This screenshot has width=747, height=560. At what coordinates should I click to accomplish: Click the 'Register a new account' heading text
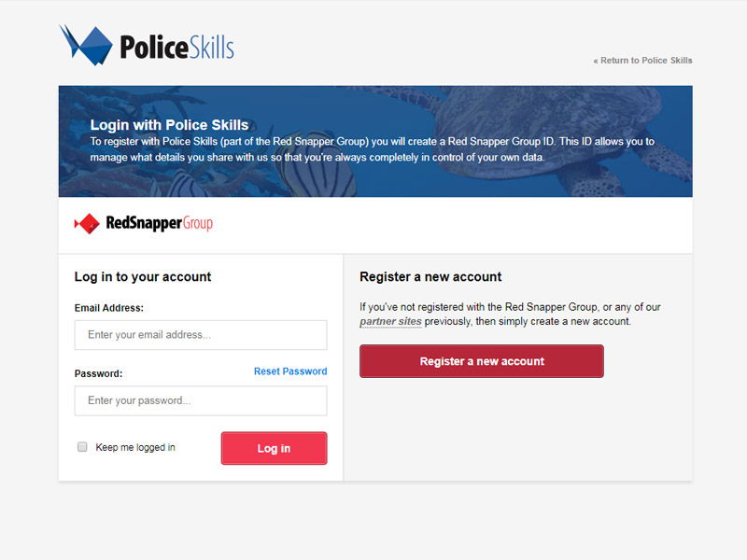430,277
